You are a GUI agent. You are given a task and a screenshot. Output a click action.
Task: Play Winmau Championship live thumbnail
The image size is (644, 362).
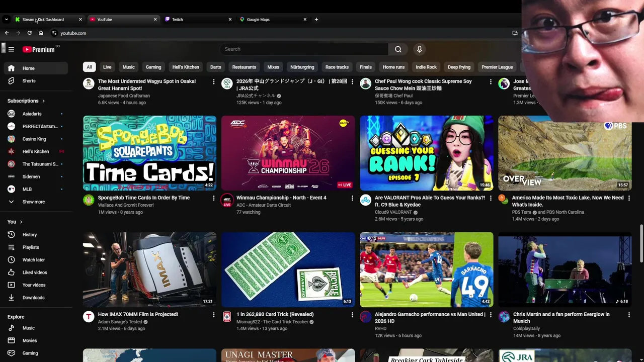(x=288, y=153)
